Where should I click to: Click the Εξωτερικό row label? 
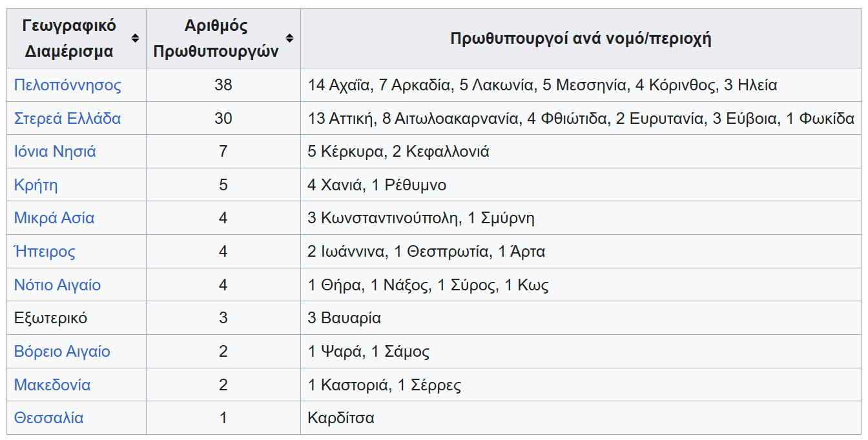[50, 318]
